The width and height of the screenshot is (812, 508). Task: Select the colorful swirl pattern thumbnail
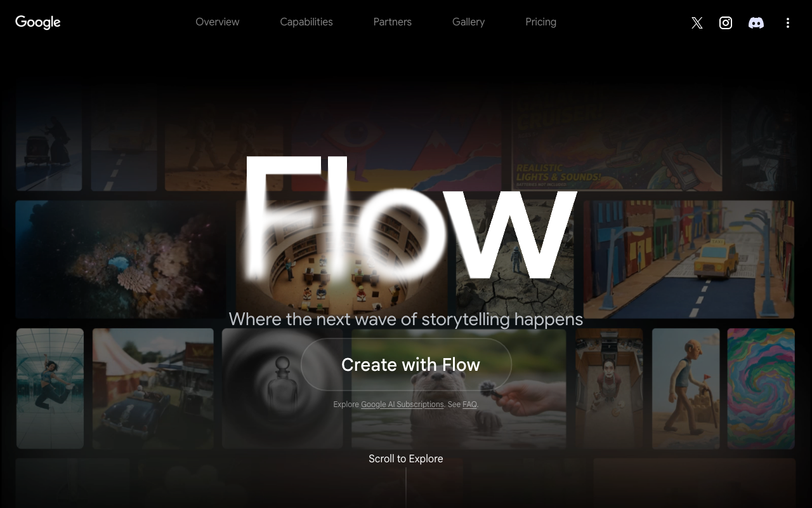(x=761, y=389)
